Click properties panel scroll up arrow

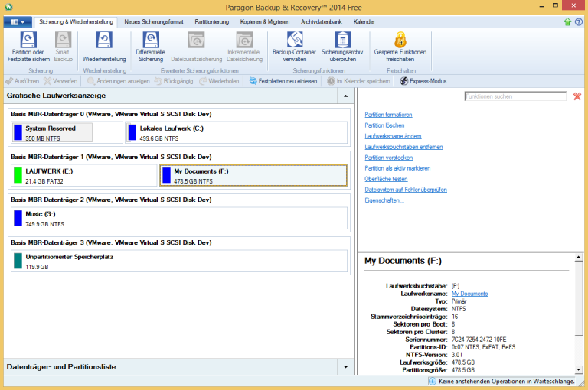579,258
